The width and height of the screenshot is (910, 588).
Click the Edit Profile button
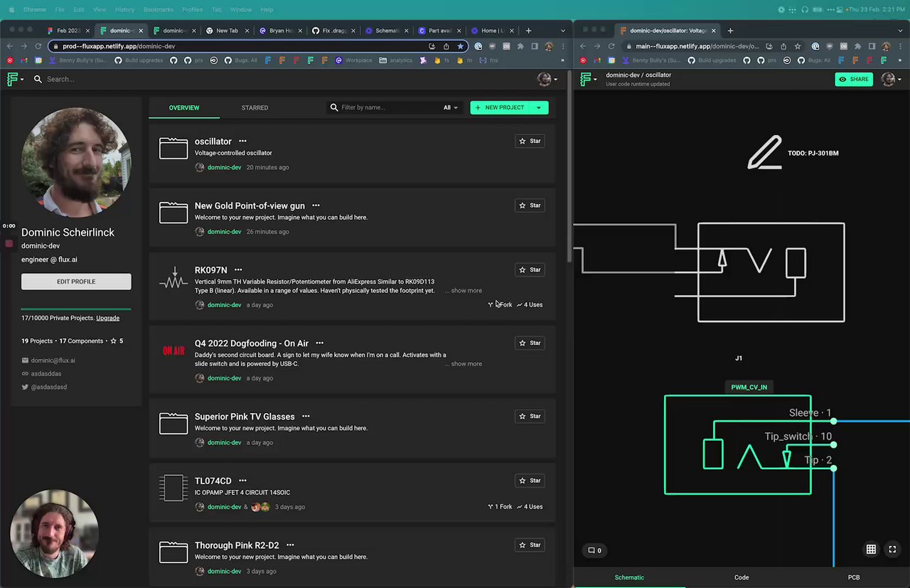coord(76,282)
